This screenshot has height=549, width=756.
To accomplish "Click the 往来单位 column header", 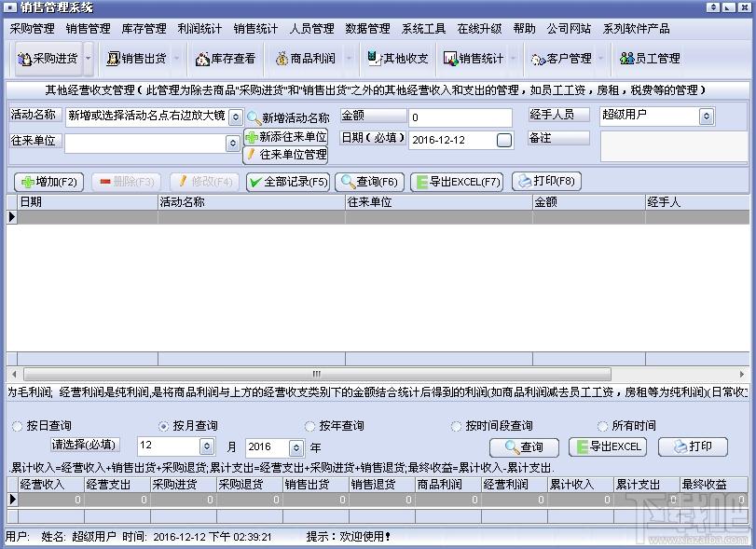I will [439, 202].
